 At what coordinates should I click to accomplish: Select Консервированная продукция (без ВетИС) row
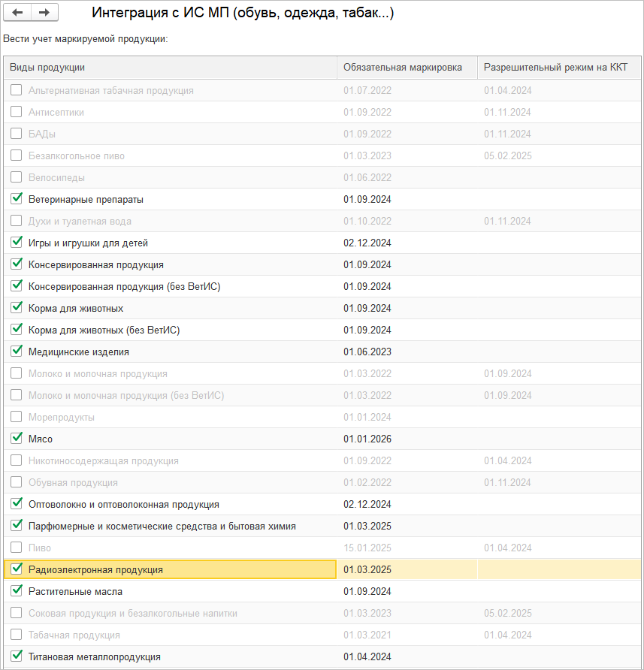click(x=124, y=286)
